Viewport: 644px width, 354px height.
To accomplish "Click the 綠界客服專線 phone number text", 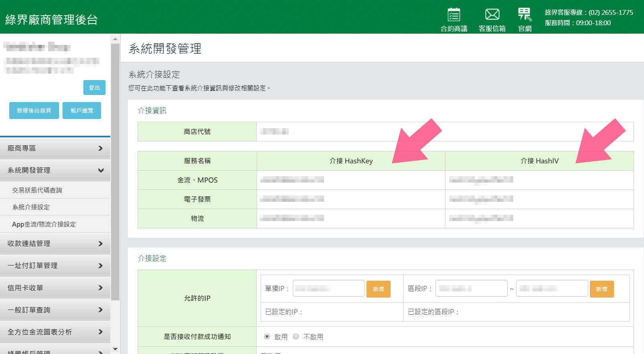I will [x=589, y=12].
